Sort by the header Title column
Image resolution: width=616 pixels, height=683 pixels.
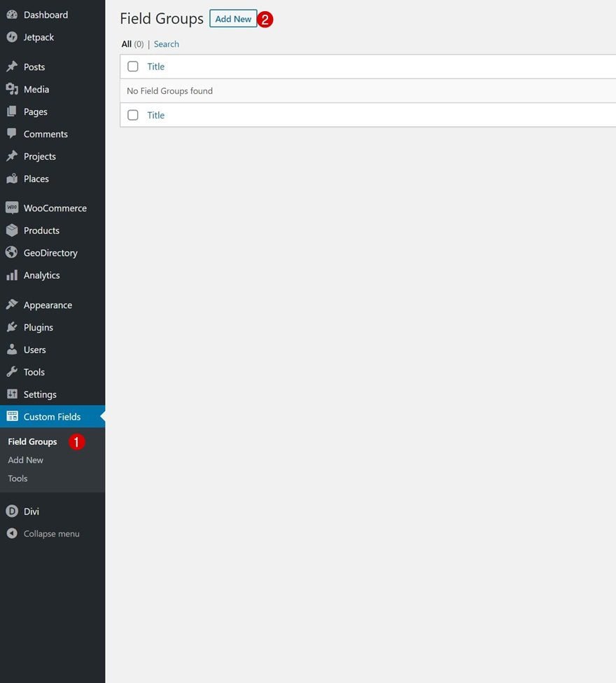[x=156, y=67]
